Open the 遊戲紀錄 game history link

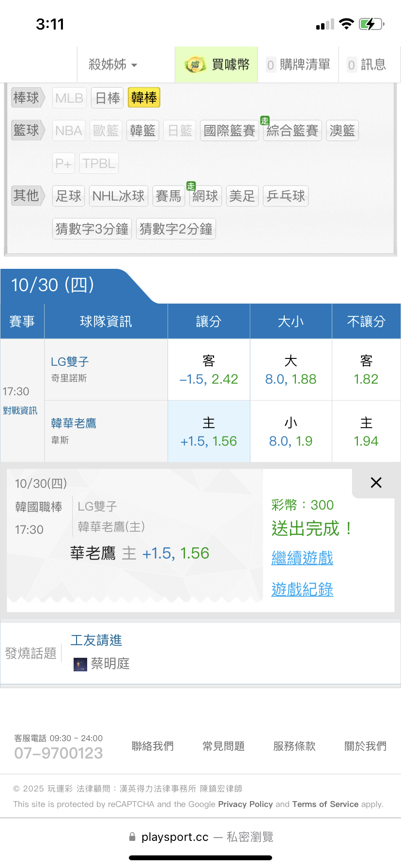302,589
